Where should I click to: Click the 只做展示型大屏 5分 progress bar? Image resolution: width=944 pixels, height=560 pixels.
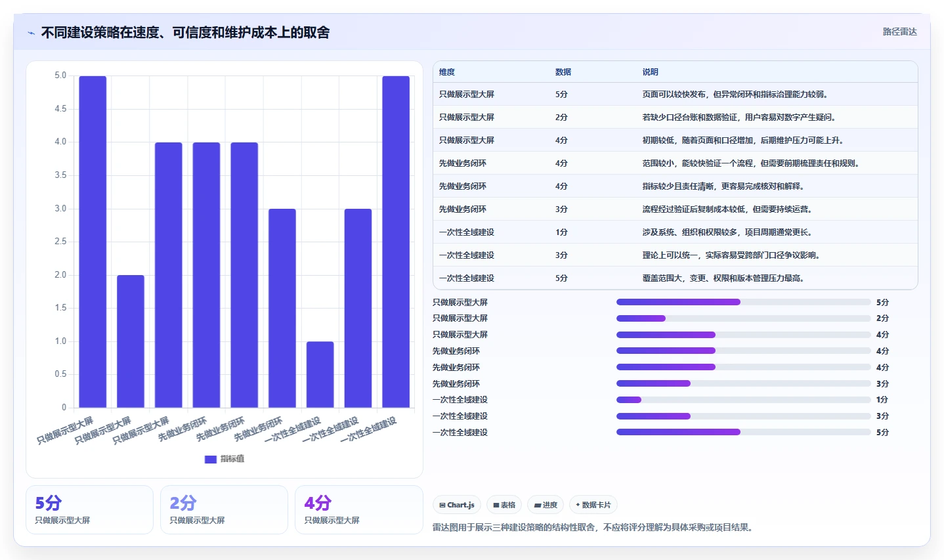[744, 302]
